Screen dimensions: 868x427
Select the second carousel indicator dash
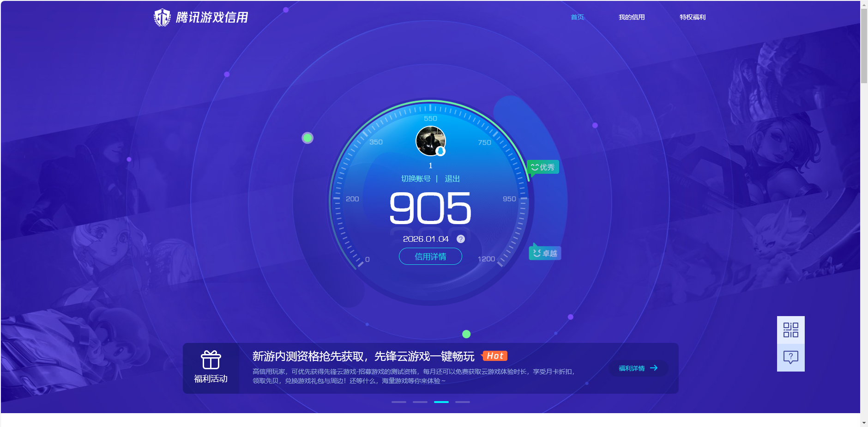tap(420, 402)
